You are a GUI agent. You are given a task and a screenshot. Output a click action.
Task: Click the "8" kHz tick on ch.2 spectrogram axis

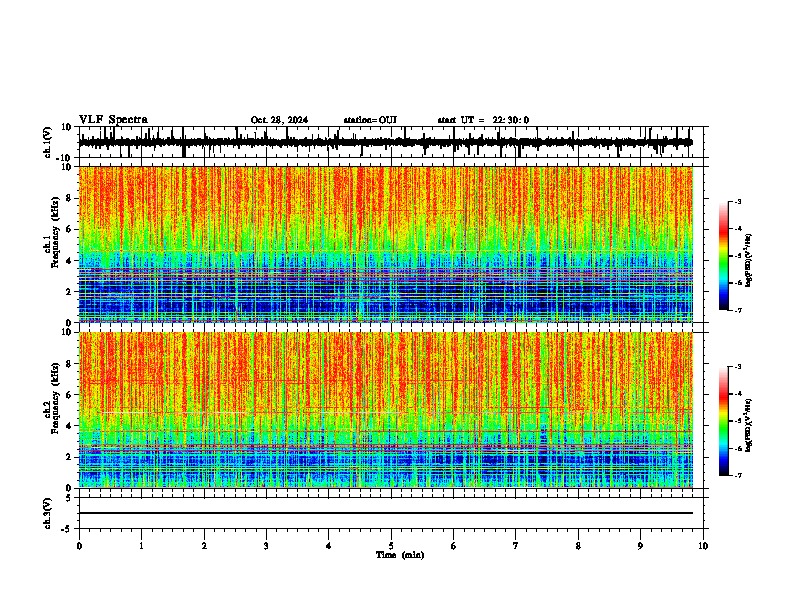click(x=69, y=364)
